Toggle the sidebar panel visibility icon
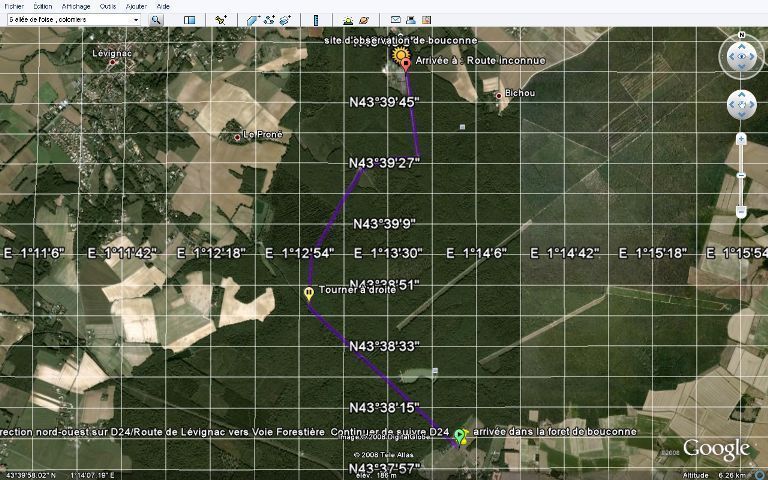Image resolution: width=768 pixels, height=480 pixels. pos(189,20)
